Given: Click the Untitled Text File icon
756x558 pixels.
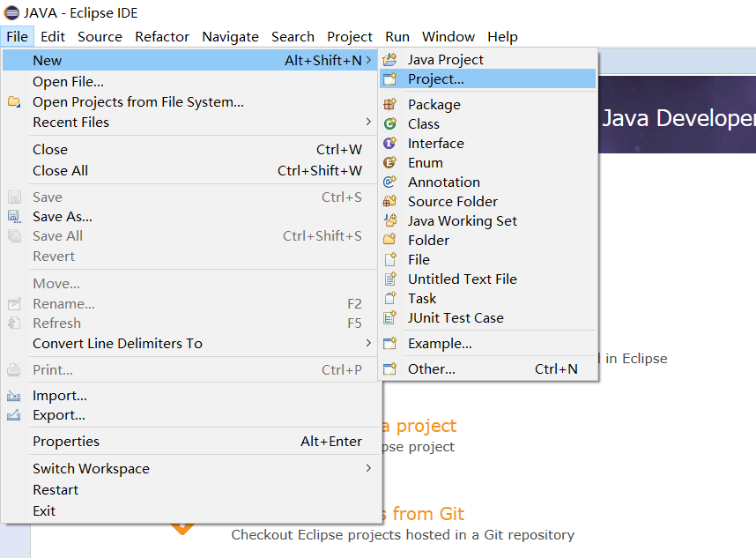Looking at the screenshot, I should 389,279.
